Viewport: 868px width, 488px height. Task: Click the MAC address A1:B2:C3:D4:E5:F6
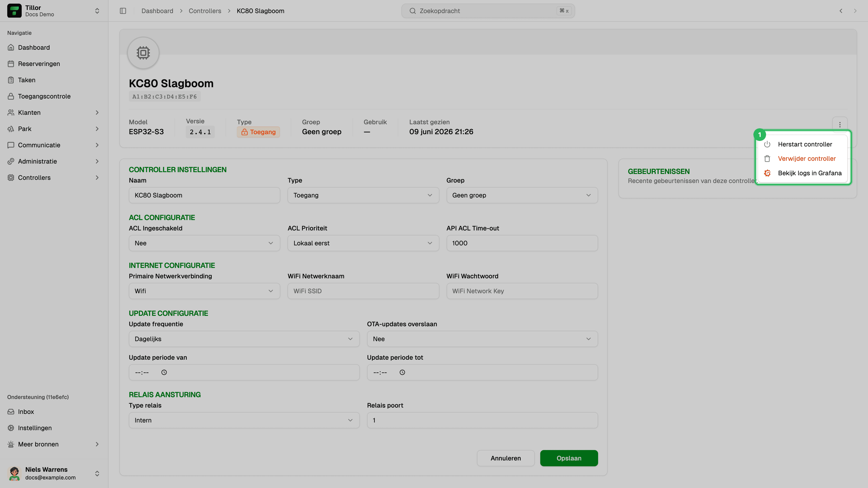coord(164,97)
